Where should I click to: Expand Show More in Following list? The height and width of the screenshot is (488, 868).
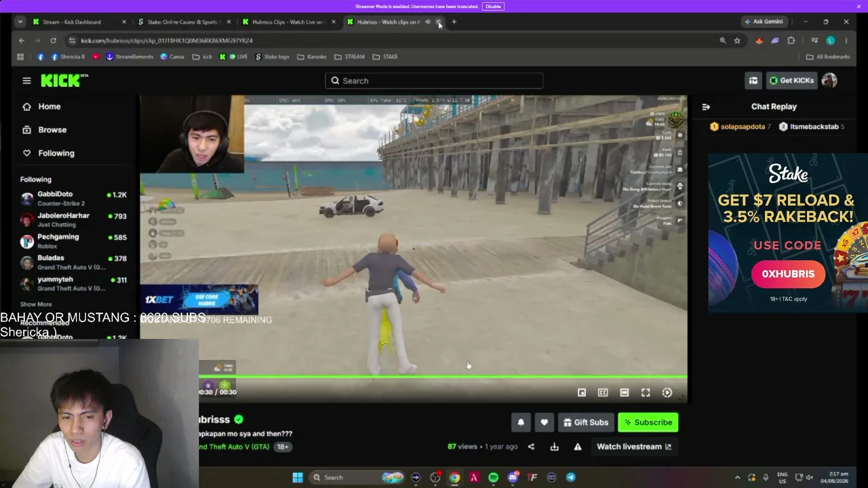pyautogui.click(x=36, y=305)
